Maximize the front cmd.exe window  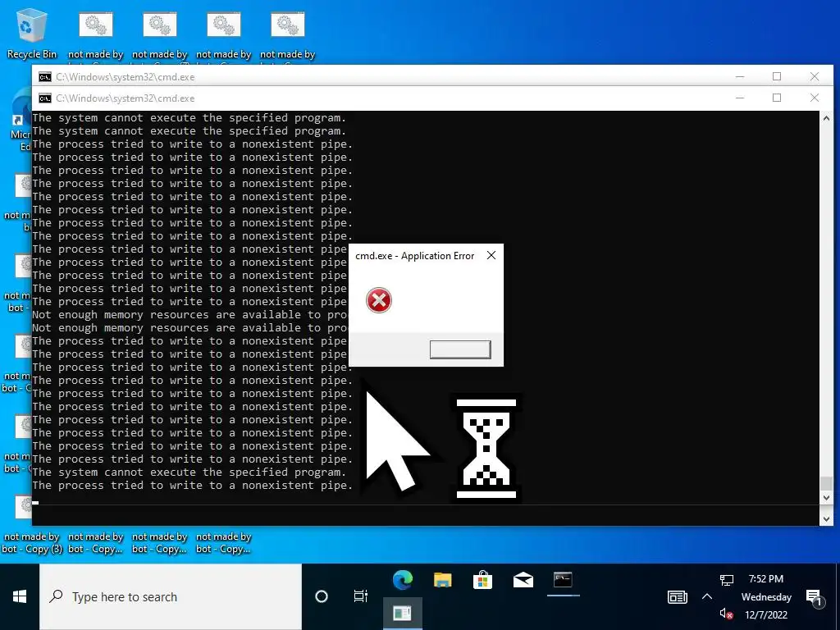777,98
